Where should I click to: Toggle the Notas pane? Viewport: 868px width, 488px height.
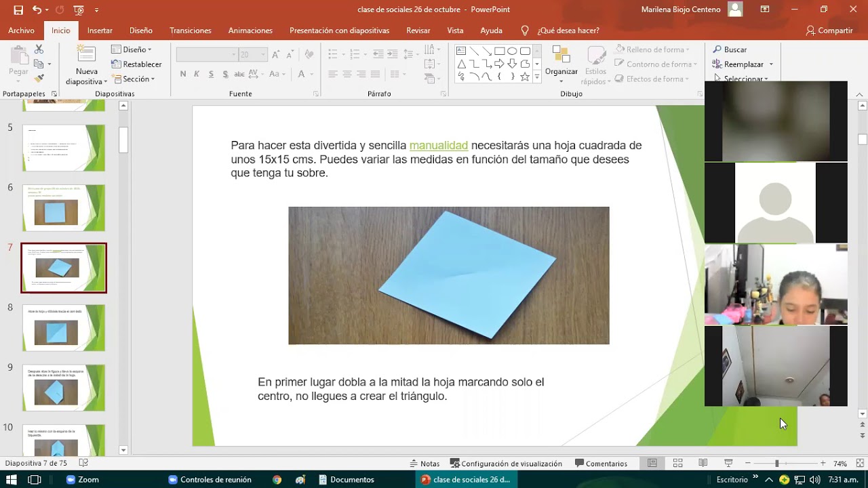(x=425, y=464)
